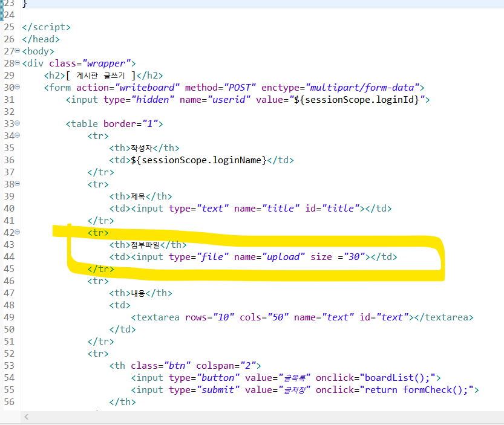Click the table border="1" attribute

tap(131, 124)
